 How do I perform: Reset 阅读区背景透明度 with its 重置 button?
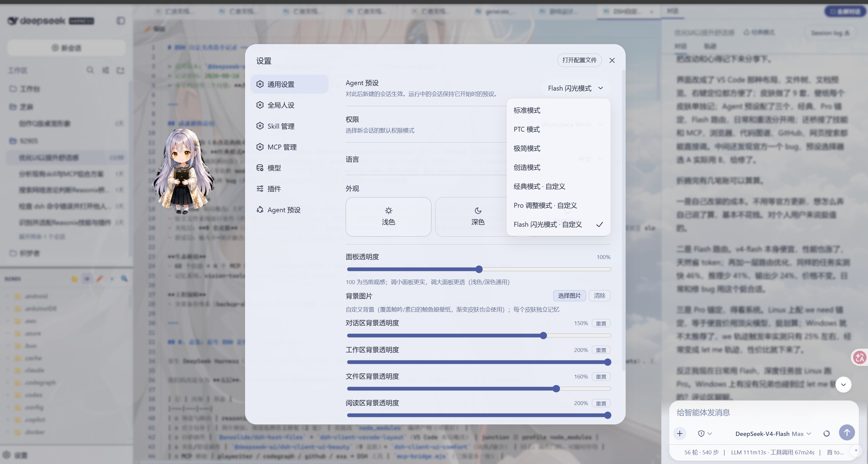601,403
